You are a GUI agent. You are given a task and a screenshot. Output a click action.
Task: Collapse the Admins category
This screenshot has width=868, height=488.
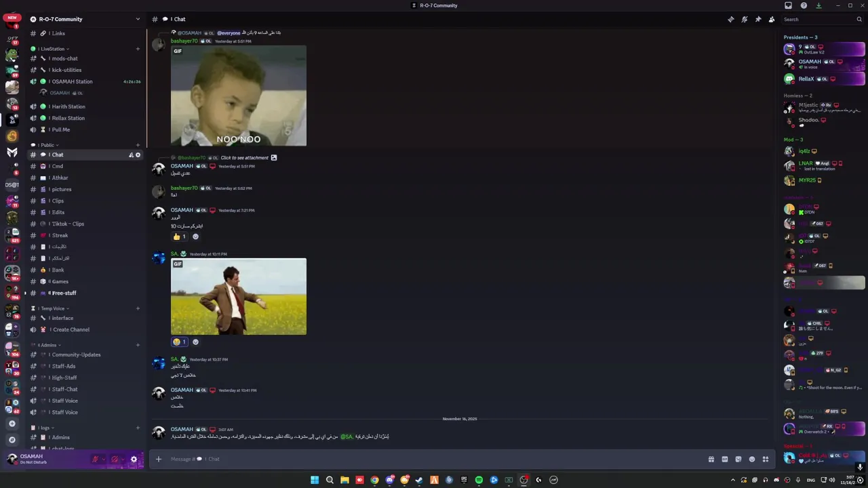coord(47,345)
